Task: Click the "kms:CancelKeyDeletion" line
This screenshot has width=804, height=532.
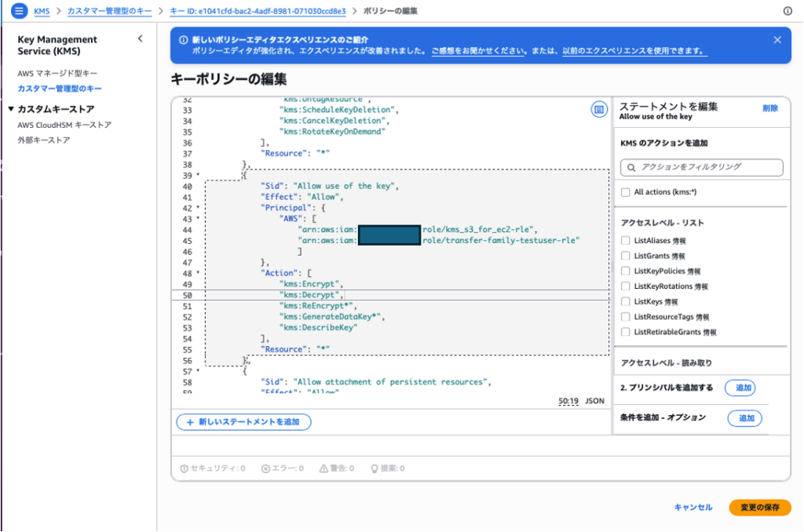Action: click(334, 120)
